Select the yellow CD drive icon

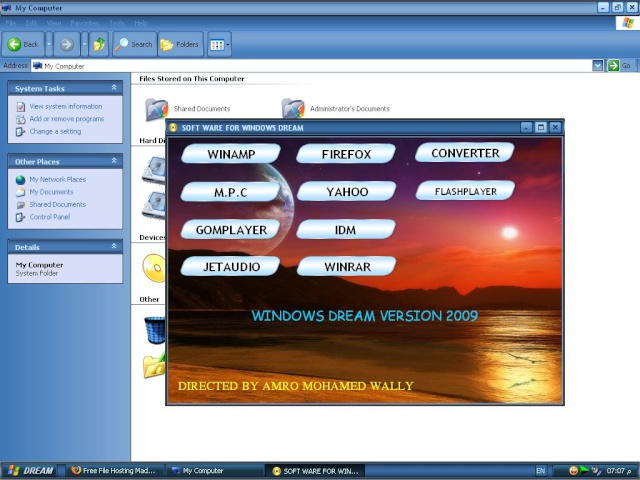(154, 268)
